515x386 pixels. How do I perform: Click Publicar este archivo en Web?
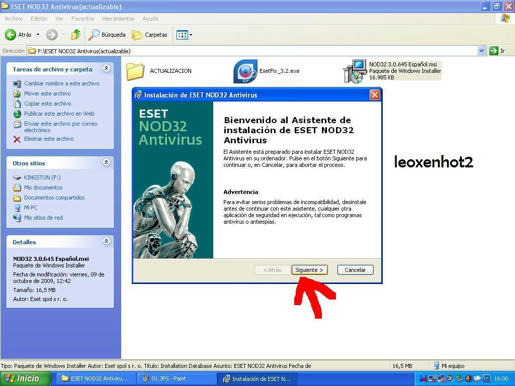click(x=59, y=113)
